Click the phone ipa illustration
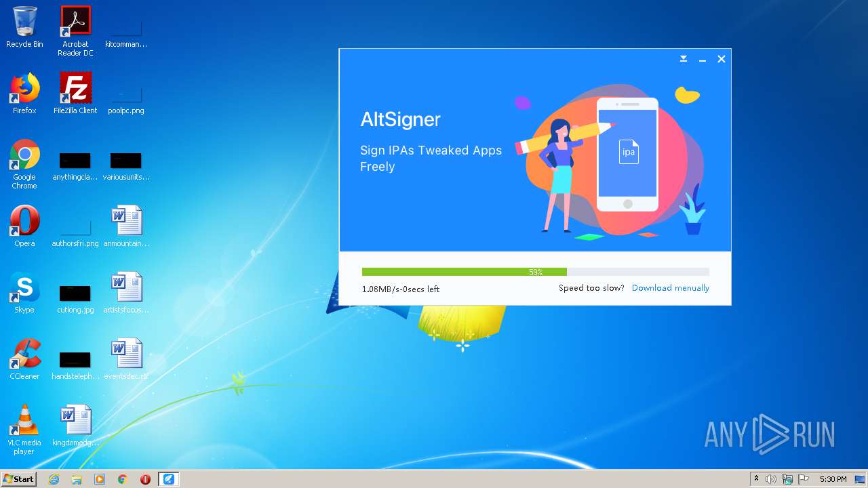 [x=627, y=155]
